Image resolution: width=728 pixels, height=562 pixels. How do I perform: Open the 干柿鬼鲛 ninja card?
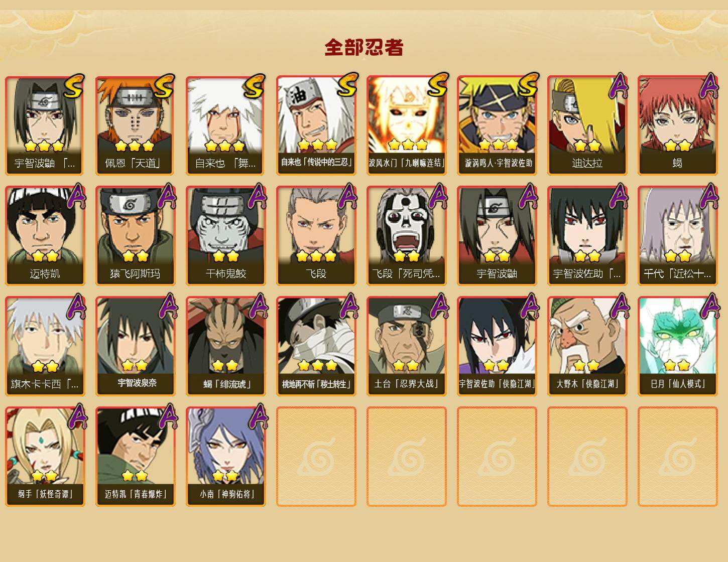[x=226, y=236]
